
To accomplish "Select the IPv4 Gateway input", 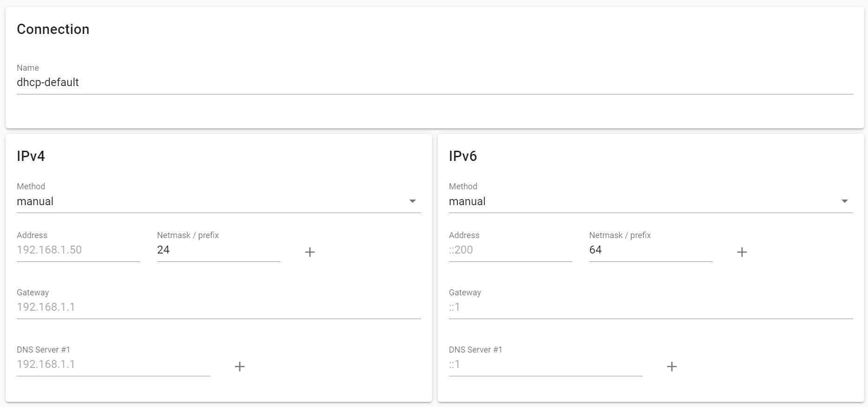I will click(218, 307).
